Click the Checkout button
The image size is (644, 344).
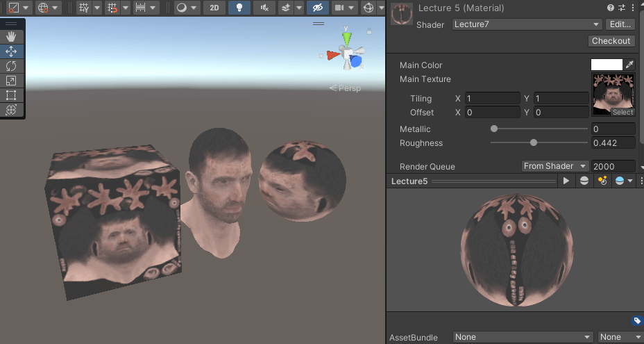[611, 41]
